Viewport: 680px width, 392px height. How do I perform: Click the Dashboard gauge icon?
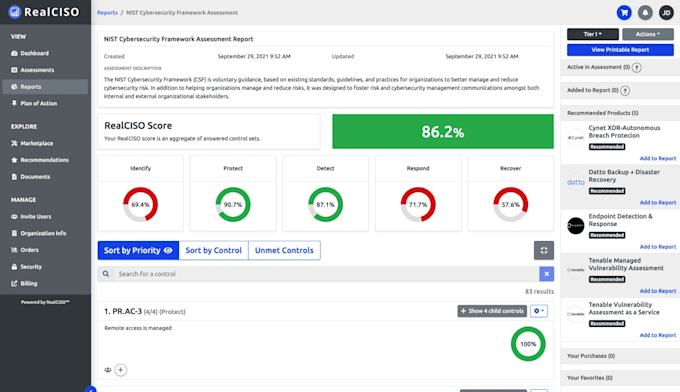click(x=14, y=53)
